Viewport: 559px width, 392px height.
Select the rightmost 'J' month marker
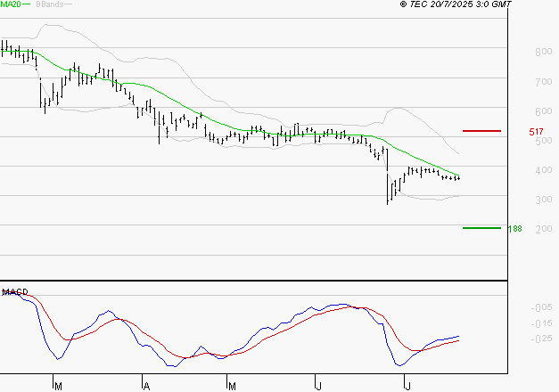pos(407,386)
